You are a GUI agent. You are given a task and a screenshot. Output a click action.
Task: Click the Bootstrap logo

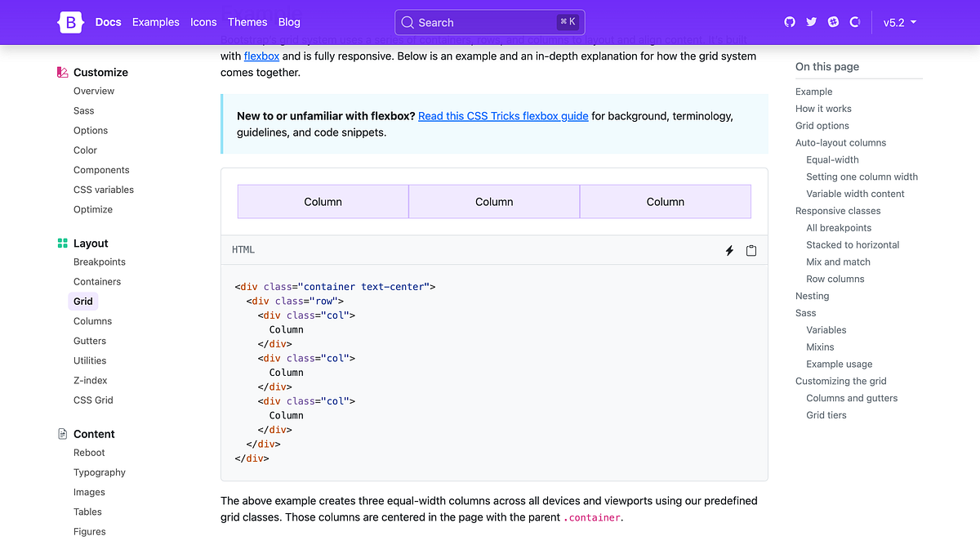[70, 22]
